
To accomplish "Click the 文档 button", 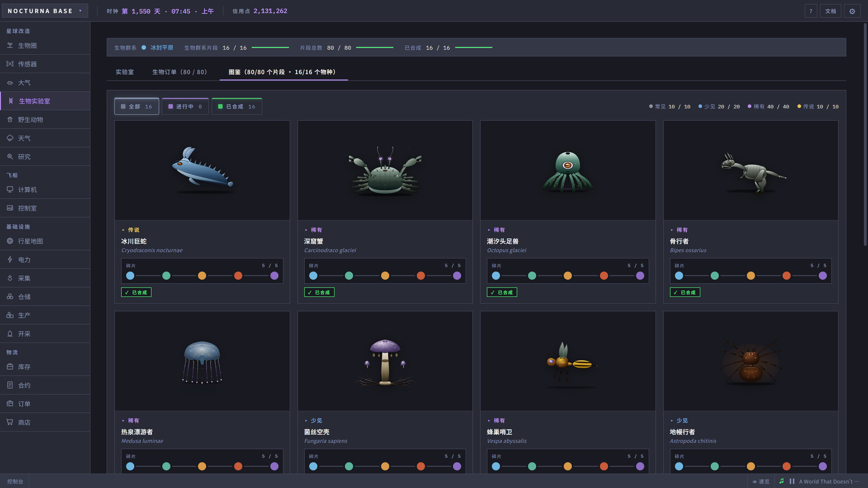I will tap(830, 11).
